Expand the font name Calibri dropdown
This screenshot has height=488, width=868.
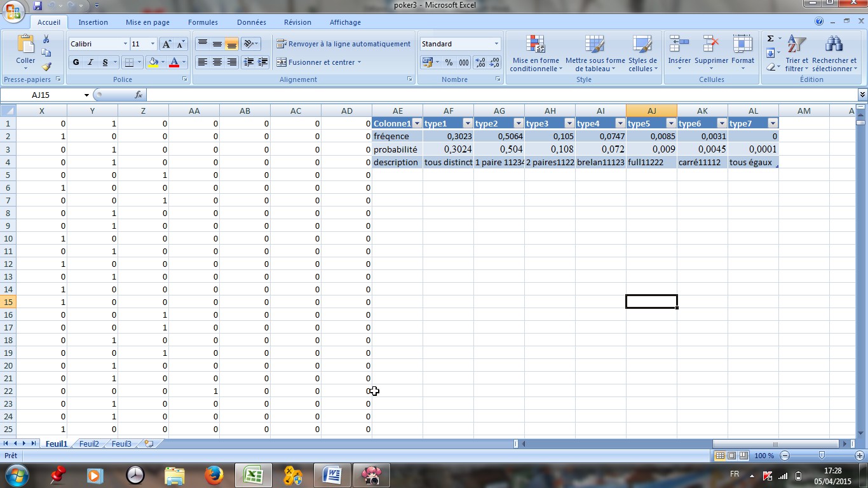[125, 44]
